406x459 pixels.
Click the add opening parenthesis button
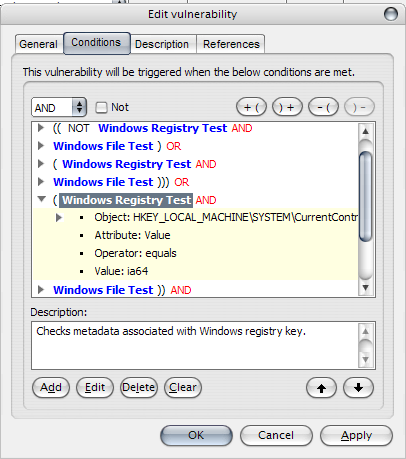click(x=251, y=107)
